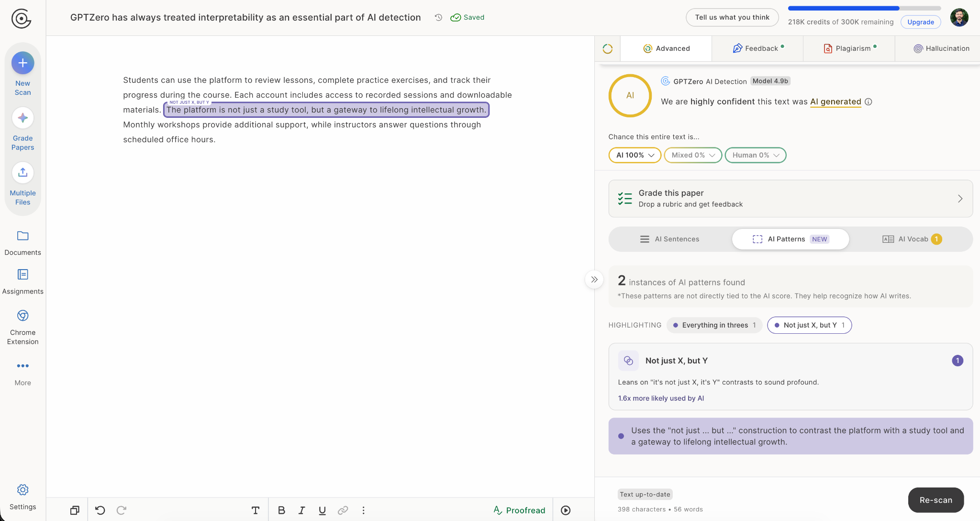Viewport: 980px width, 521px height.
Task: Open editor more options vertical dots
Action: (x=363, y=510)
